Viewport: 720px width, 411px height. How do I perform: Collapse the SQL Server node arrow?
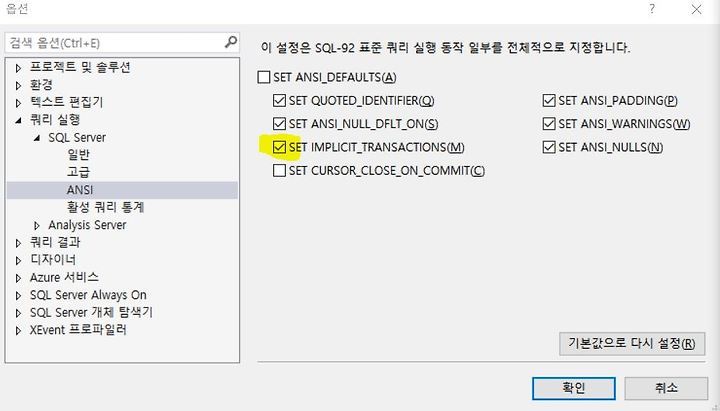(37, 138)
